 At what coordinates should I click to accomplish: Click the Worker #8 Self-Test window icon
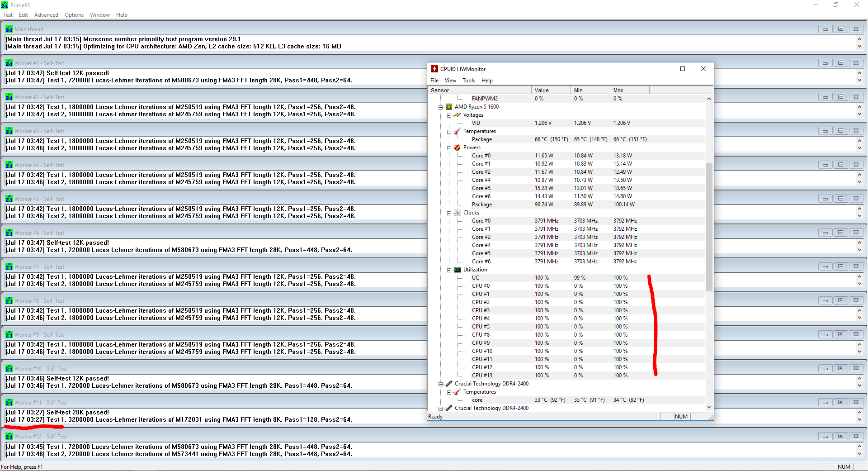(x=9, y=300)
